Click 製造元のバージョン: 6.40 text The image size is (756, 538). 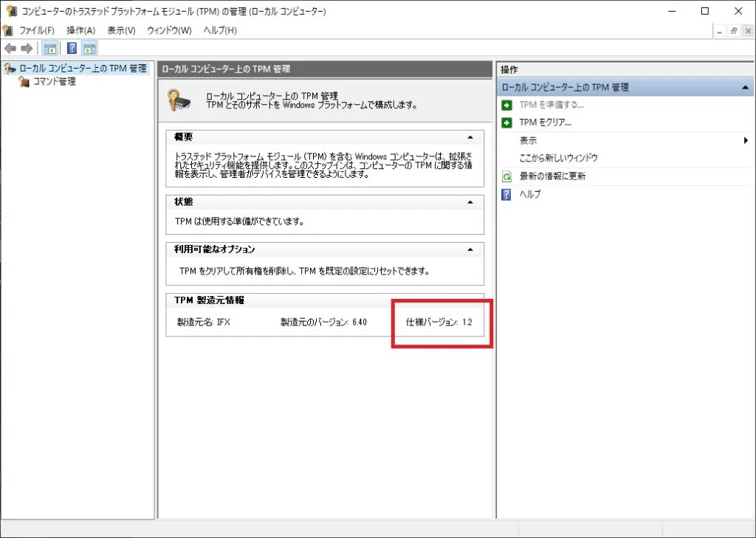click(323, 322)
